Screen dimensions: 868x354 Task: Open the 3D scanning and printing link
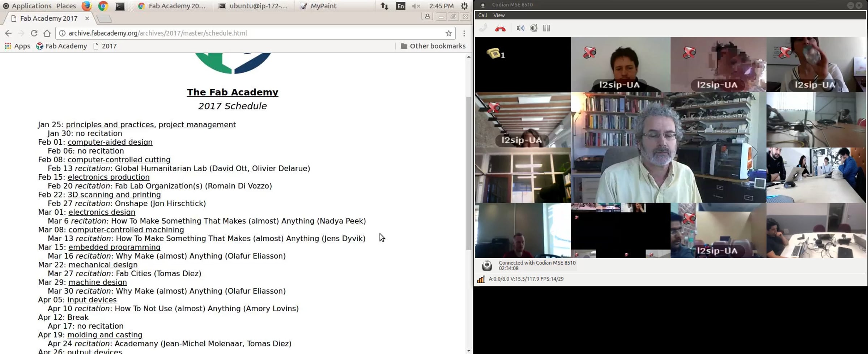click(x=114, y=195)
